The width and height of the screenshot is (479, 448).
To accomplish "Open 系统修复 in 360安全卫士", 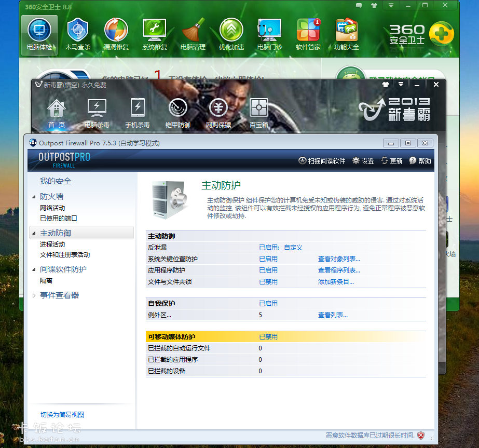I will point(155,35).
